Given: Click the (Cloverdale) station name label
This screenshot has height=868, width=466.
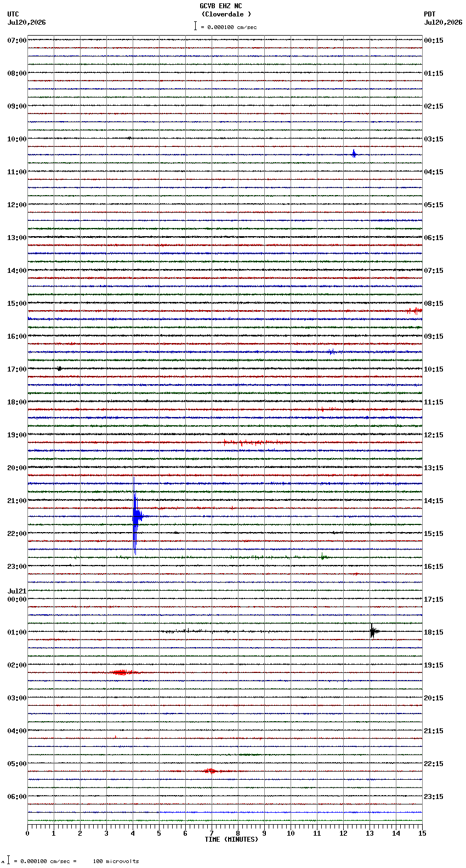Looking at the screenshot, I should pos(226,14).
